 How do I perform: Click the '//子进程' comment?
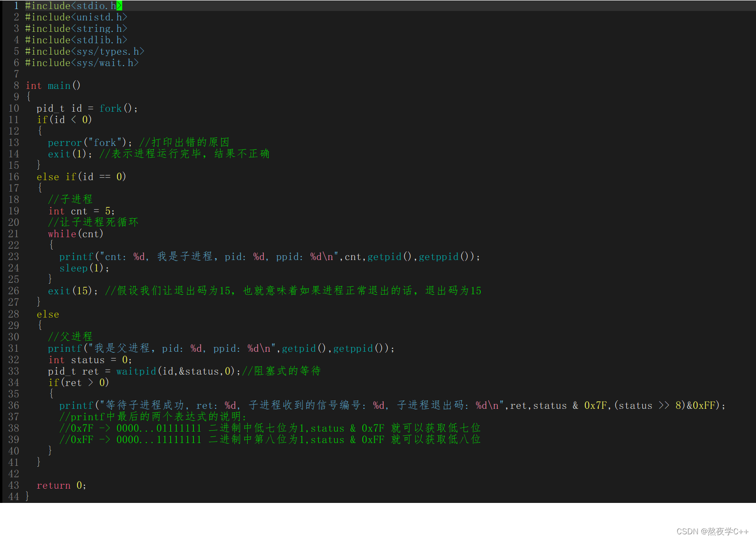(70, 199)
